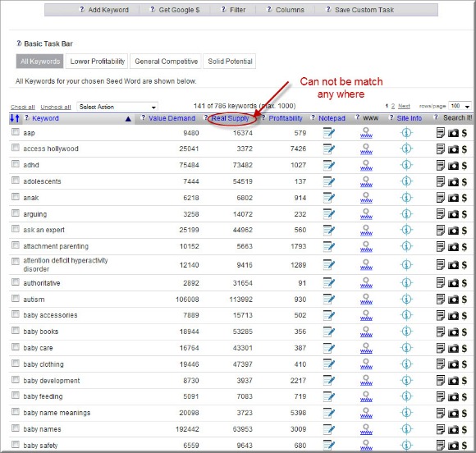Screen dimensions: 476x453
Task: Click www icon for ask an expert
Action: 366,231
